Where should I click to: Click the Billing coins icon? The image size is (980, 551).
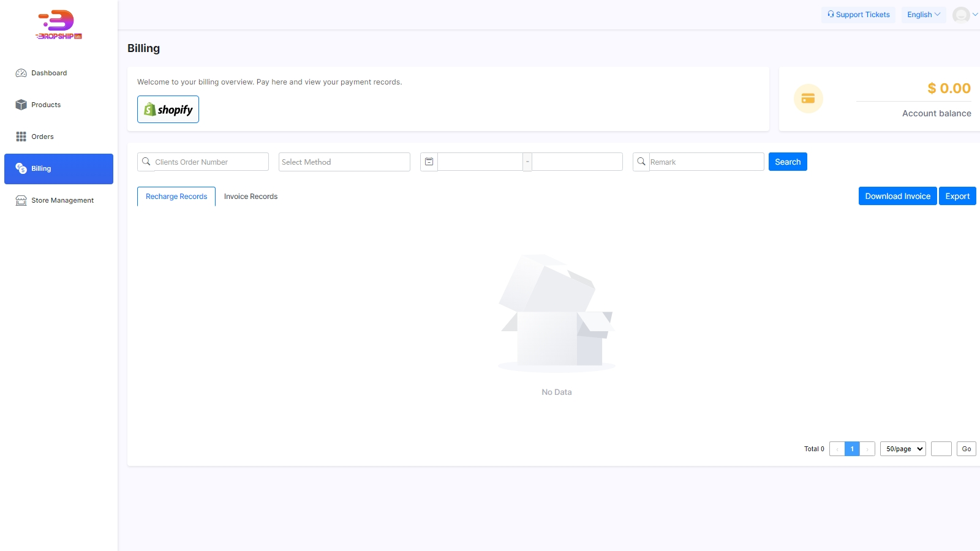pyautogui.click(x=21, y=168)
